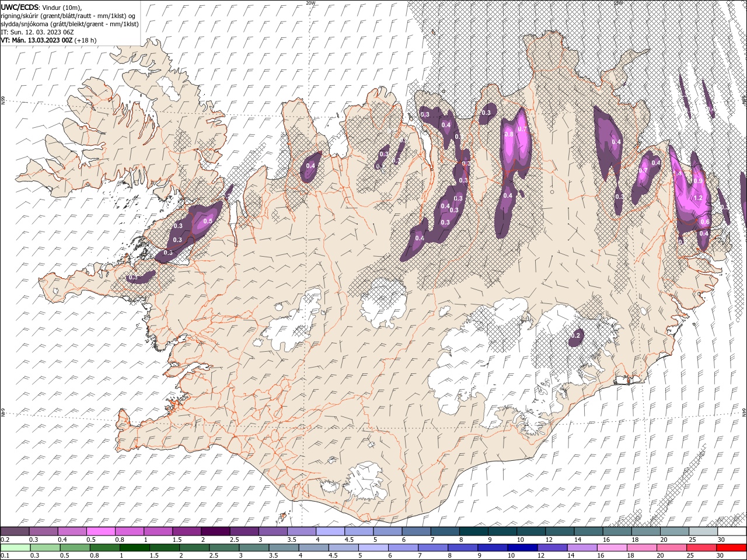Click the 'rigning/skúrir' legend description line
Image resolution: width=747 pixels, height=560 pixels.
tap(68, 16)
